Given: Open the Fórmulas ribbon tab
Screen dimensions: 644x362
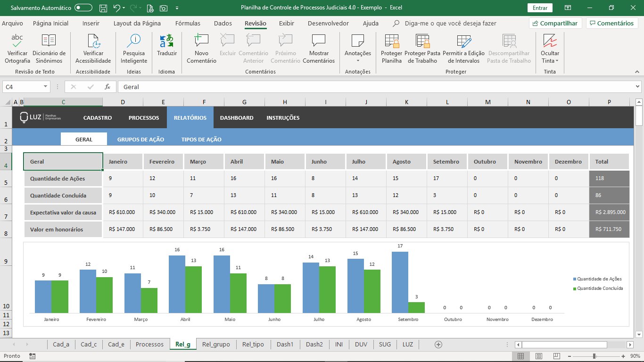Looking at the screenshot, I should tap(188, 23).
